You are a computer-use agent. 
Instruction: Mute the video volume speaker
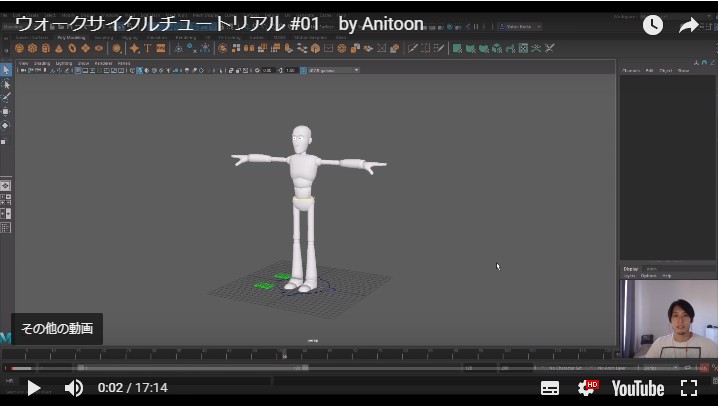click(x=74, y=388)
